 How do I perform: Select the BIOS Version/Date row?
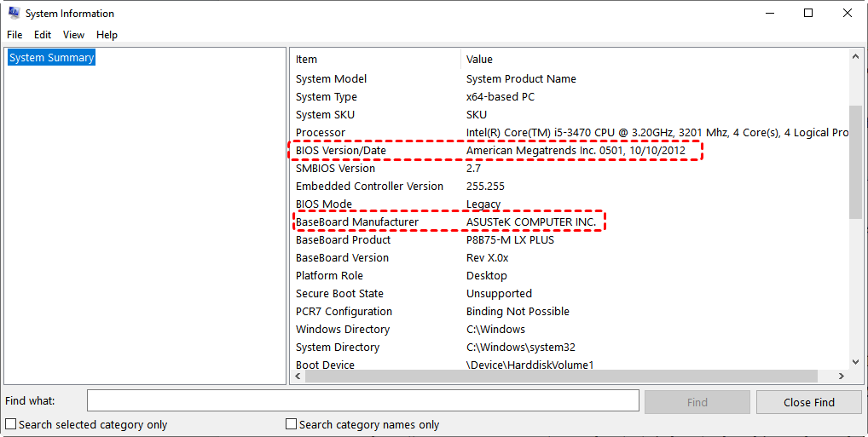(x=570, y=151)
